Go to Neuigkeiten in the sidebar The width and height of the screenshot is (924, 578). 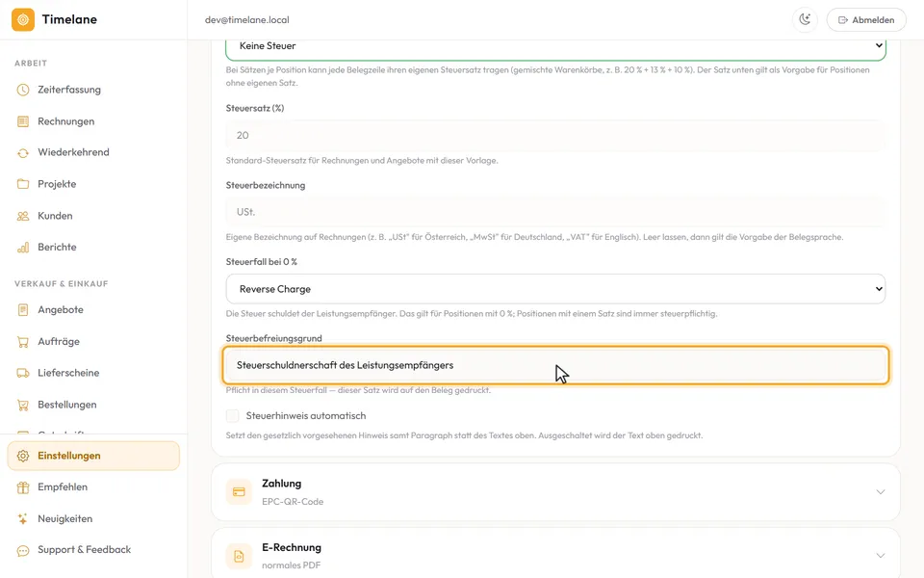[93, 519]
